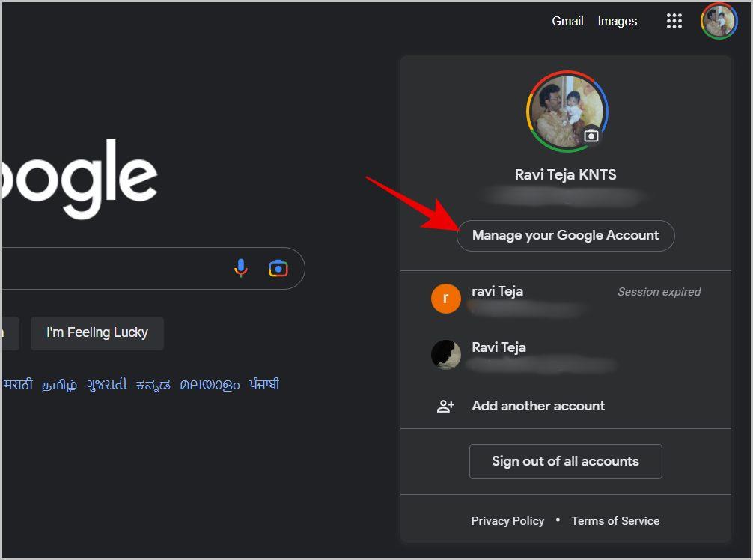Image resolution: width=753 pixels, height=560 pixels.
Task: Switch language to ગુજરાતી
Action: pyautogui.click(x=106, y=385)
